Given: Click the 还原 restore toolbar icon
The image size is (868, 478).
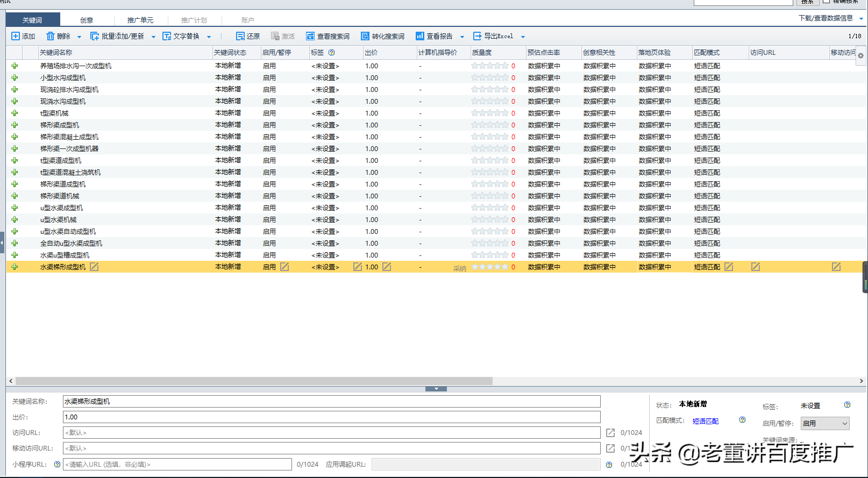Looking at the screenshot, I should click(240, 36).
